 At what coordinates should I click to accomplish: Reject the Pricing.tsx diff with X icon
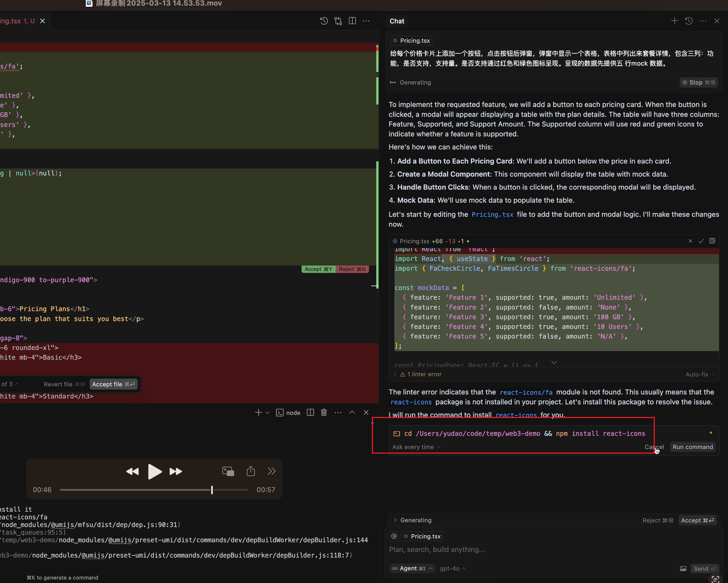(690, 241)
